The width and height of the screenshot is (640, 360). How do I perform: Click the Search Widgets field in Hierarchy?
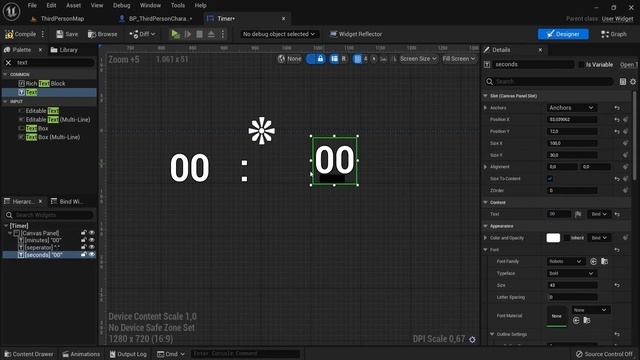coord(49,215)
